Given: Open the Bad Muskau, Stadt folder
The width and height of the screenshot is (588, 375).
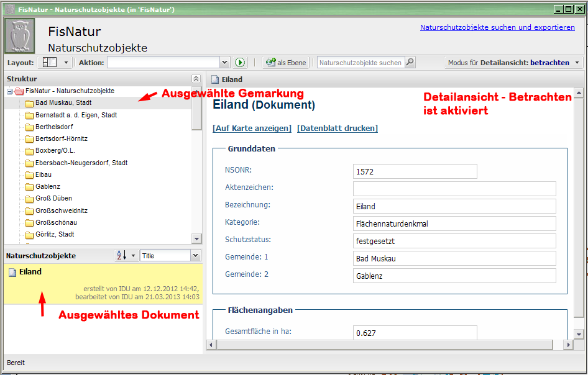Looking at the screenshot, I should point(63,103).
